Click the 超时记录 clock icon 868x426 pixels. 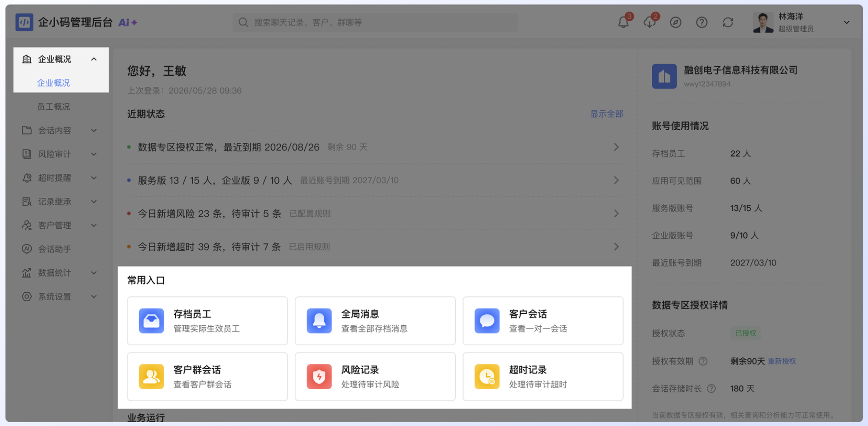[x=487, y=376]
